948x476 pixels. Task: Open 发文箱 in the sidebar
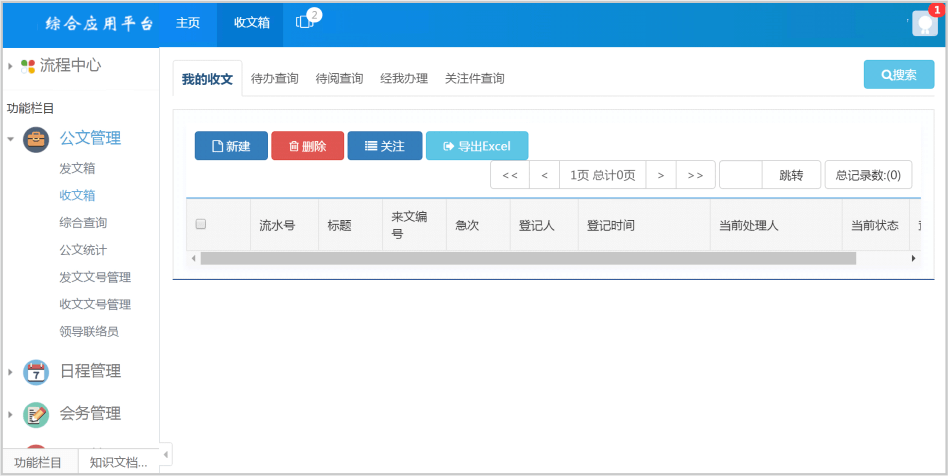pos(77,168)
